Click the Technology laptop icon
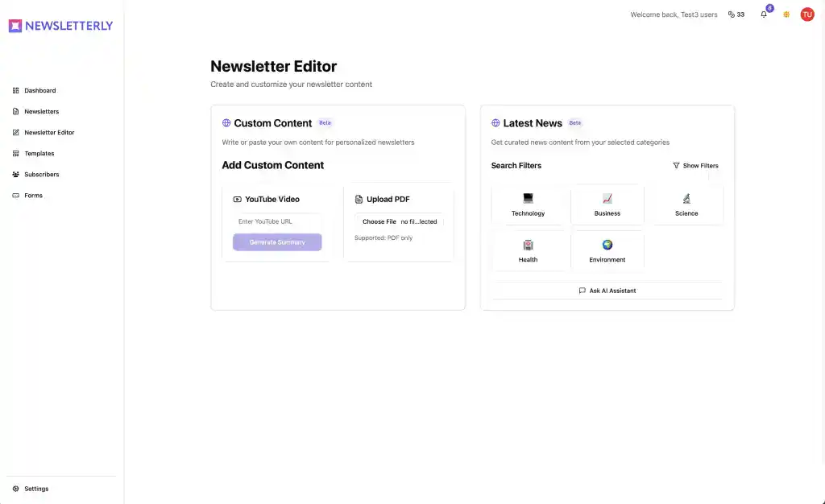The height and width of the screenshot is (504, 825). [x=528, y=198]
